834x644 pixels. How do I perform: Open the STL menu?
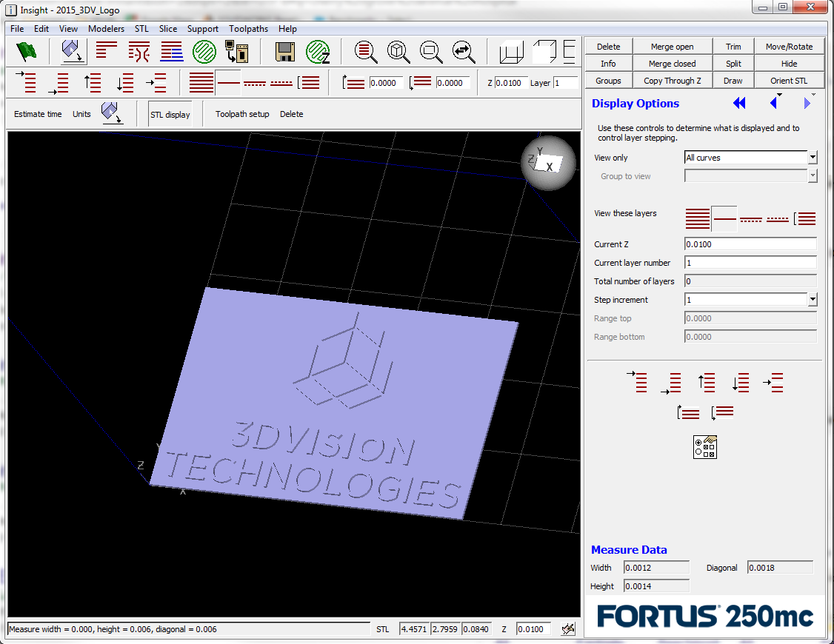[141, 29]
